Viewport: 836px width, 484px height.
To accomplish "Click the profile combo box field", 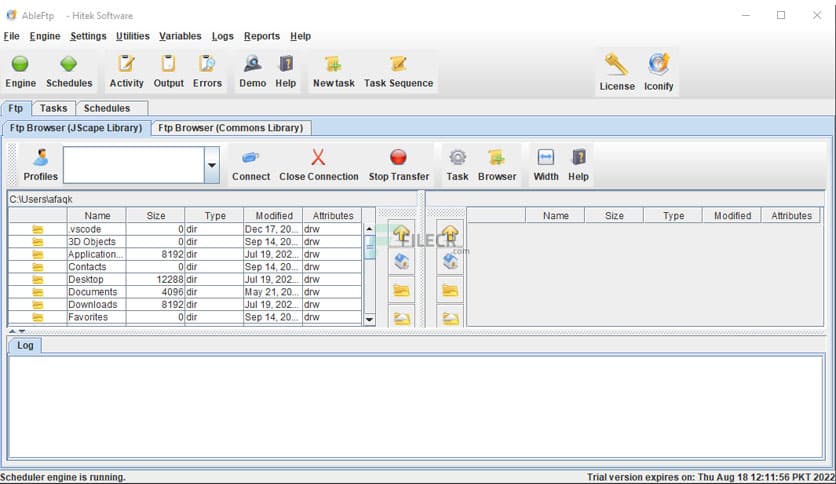I will (134, 165).
